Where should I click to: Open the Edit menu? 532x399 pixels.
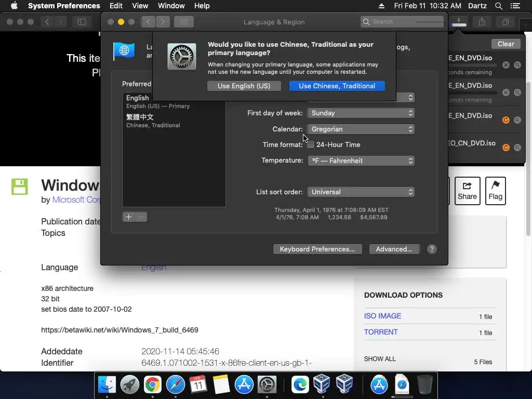pos(116,6)
